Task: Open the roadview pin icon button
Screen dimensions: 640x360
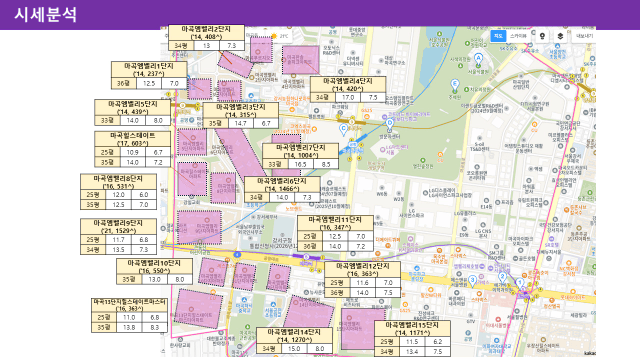Action: 542,36
